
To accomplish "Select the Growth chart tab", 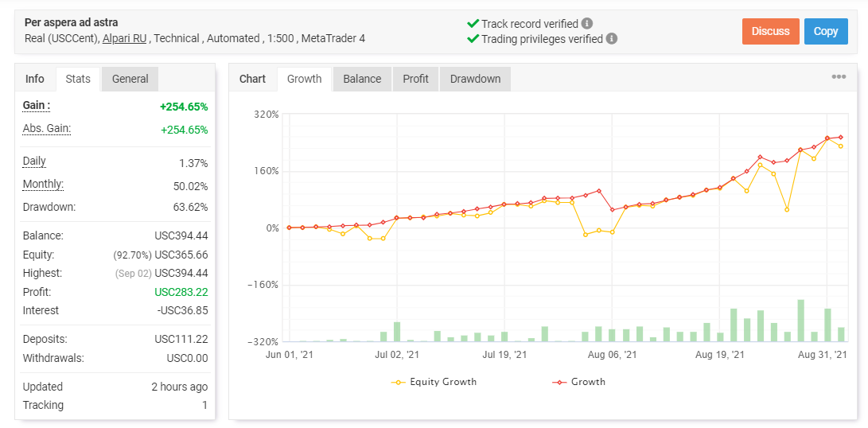I will click(x=305, y=79).
